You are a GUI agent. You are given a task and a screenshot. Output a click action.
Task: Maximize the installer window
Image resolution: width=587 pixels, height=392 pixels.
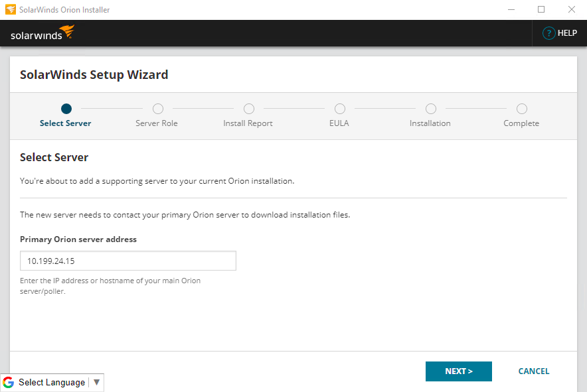pos(541,10)
